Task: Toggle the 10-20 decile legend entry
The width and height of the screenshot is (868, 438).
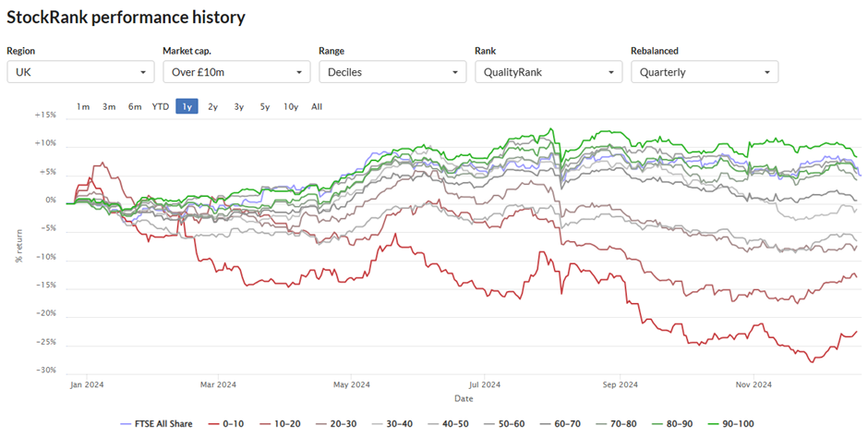Action: coord(280,423)
